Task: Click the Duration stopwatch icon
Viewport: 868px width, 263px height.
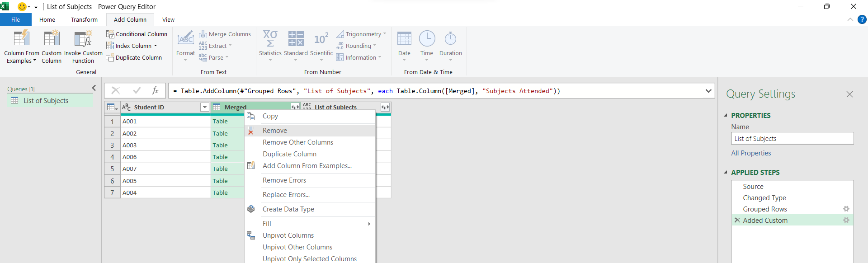Action: (x=450, y=38)
